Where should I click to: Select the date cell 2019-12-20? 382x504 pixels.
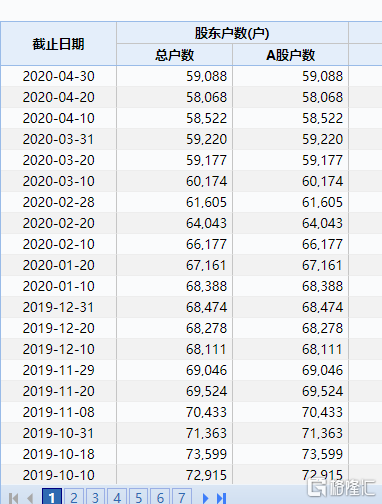click(59, 328)
